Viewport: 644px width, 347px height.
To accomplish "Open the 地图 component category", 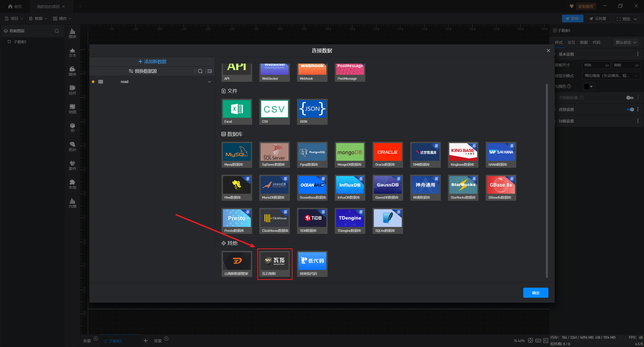I will point(72,109).
